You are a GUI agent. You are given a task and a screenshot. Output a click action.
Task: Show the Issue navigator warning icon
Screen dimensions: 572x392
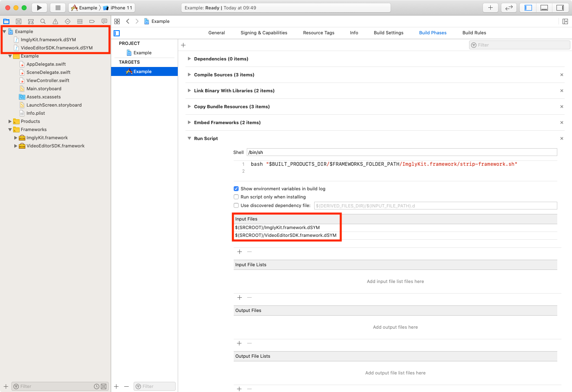(x=55, y=21)
